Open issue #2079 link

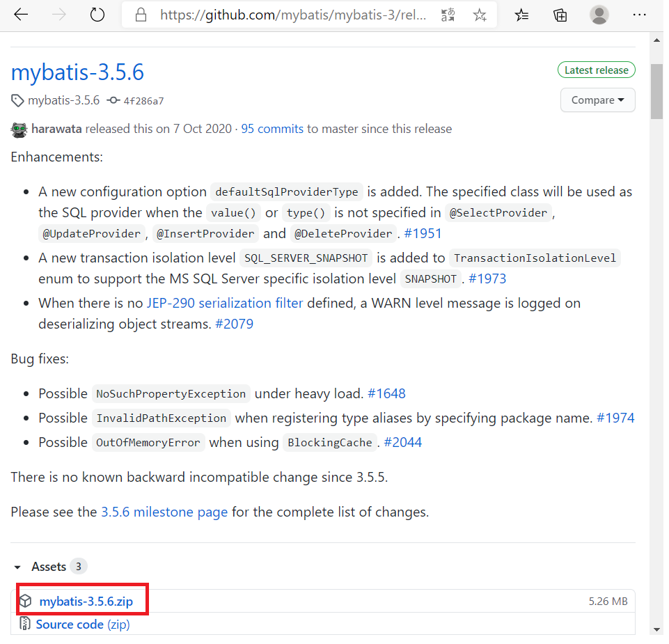234,324
